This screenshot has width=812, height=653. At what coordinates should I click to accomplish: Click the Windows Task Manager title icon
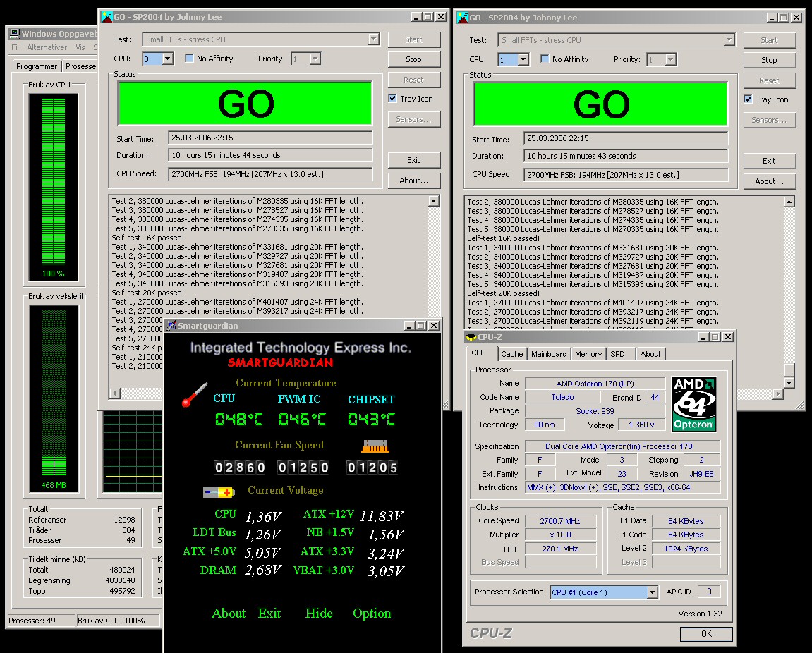point(15,34)
